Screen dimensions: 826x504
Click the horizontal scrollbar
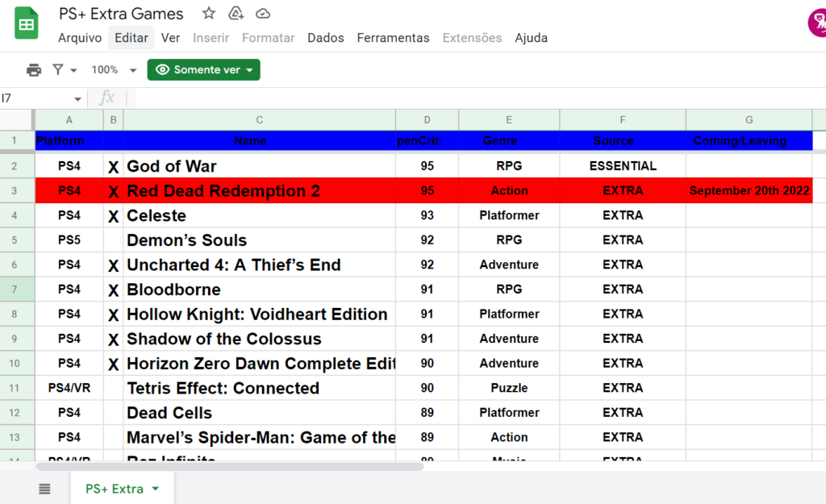(x=230, y=466)
